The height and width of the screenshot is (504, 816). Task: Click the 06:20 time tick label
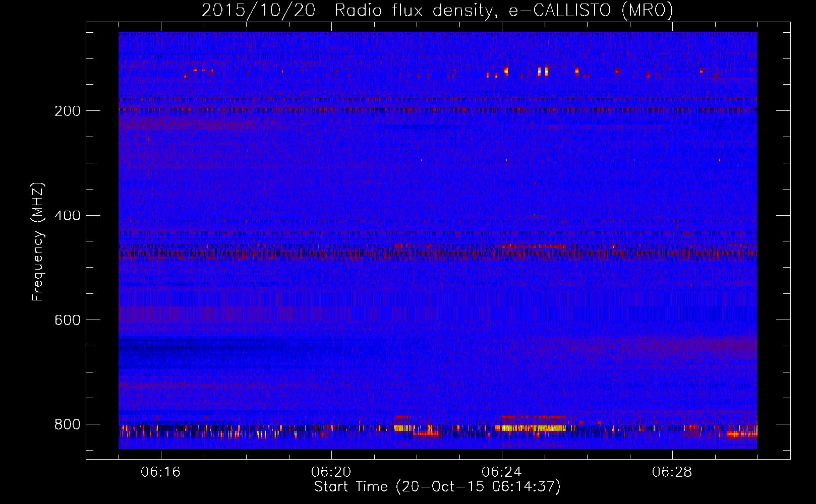click(x=331, y=472)
